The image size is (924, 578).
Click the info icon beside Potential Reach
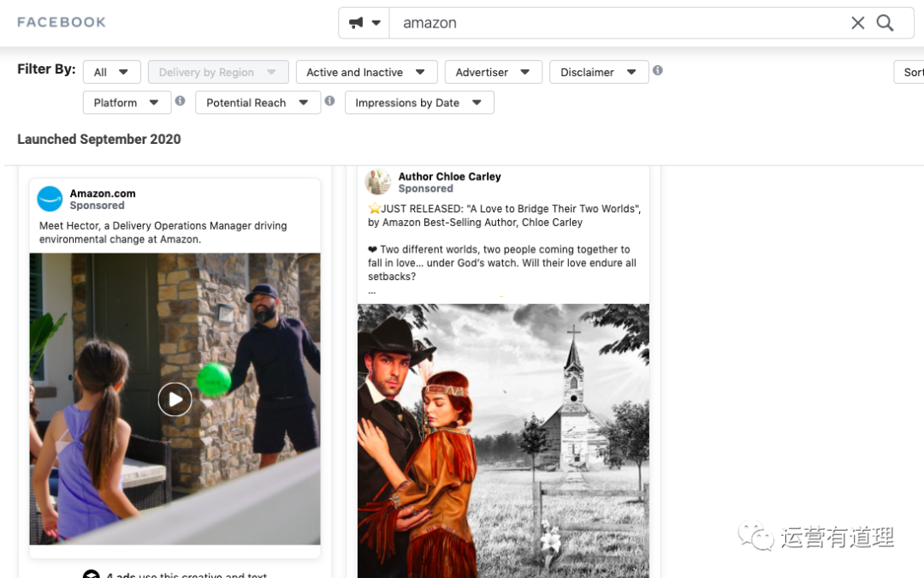[329, 101]
